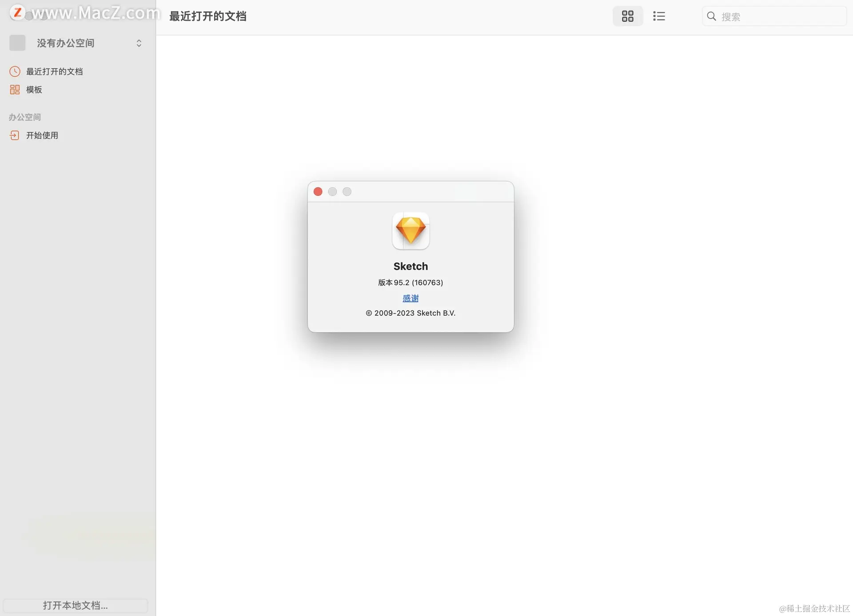Open the 感谢 acknowledgements link

[411, 298]
